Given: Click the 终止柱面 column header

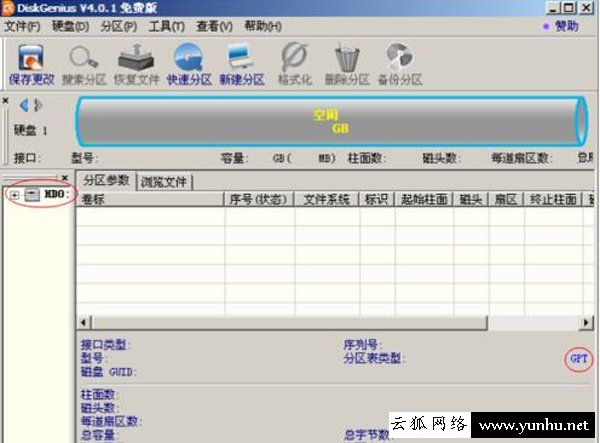Looking at the screenshot, I should (553, 199).
